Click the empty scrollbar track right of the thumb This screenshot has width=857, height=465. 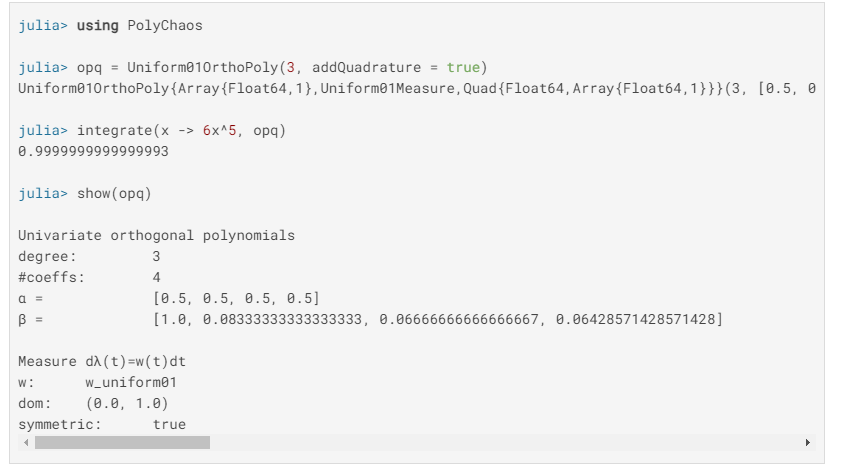[500, 442]
